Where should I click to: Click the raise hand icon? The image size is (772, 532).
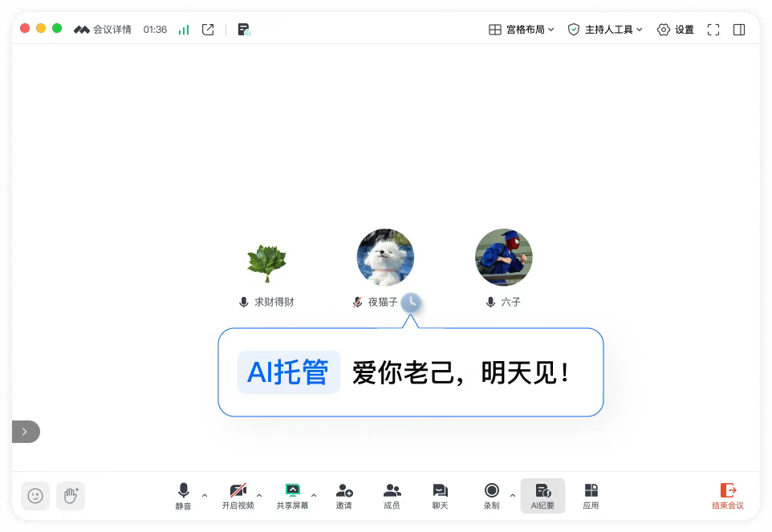coord(71,496)
